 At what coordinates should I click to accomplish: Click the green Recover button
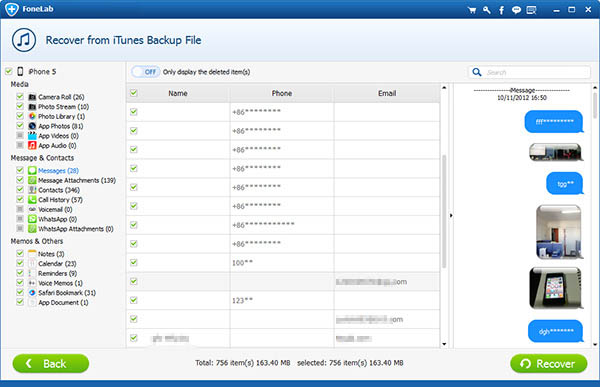pyautogui.click(x=549, y=363)
